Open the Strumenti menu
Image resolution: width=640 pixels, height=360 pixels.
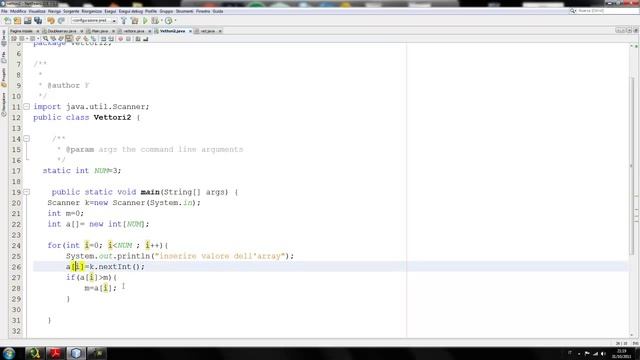click(184, 11)
